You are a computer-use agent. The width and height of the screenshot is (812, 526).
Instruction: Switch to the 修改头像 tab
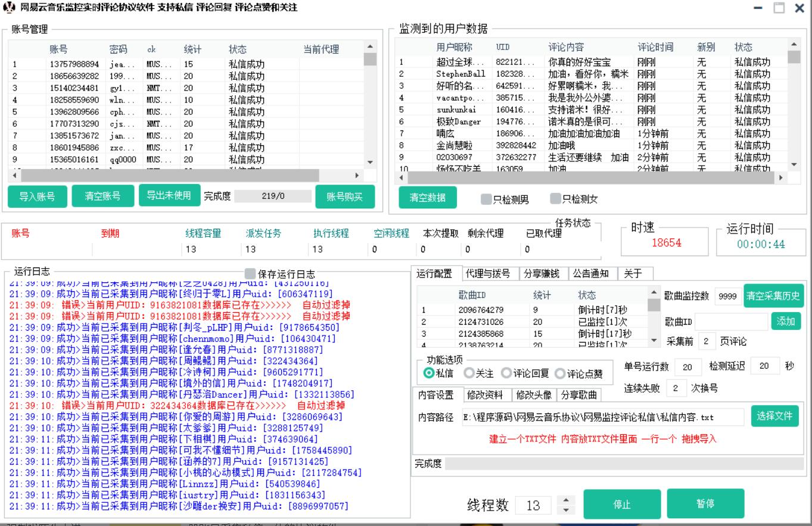click(x=534, y=395)
